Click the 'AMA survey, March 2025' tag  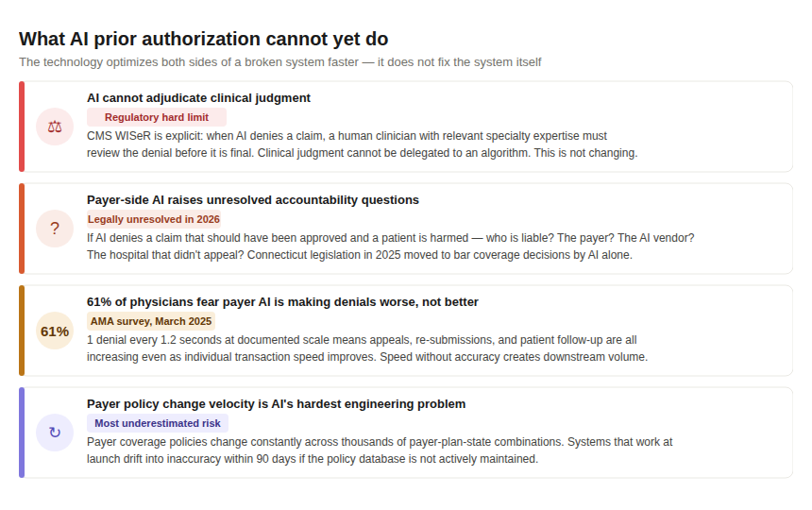pos(151,321)
